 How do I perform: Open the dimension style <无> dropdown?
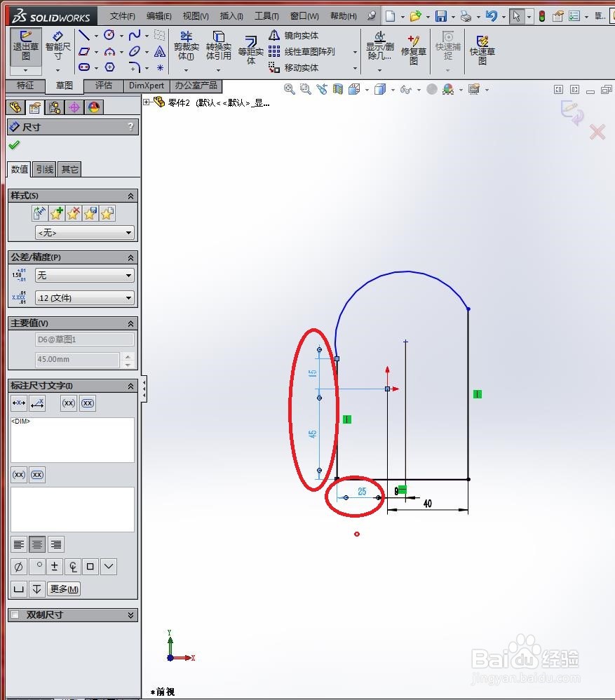tap(84, 232)
